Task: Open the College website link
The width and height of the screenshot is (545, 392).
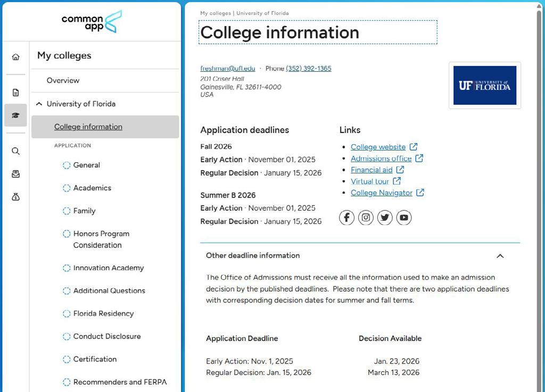Action: 378,147
